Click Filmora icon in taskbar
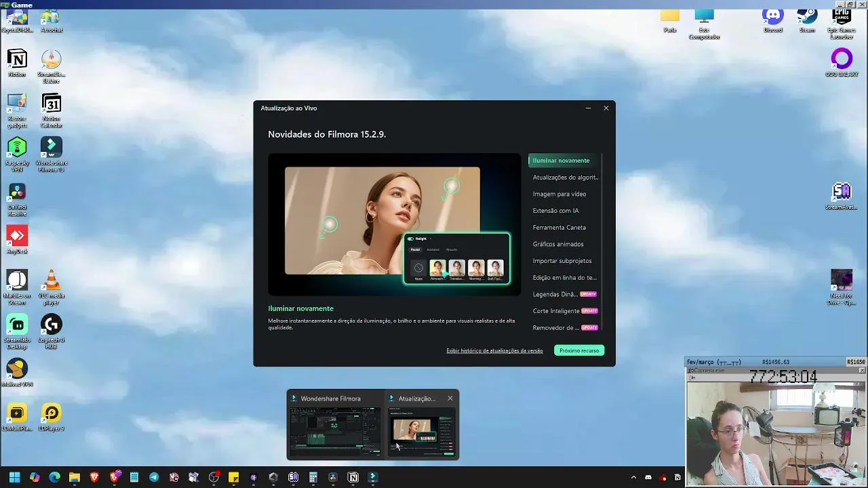Image resolution: width=868 pixels, height=488 pixels. (x=372, y=477)
